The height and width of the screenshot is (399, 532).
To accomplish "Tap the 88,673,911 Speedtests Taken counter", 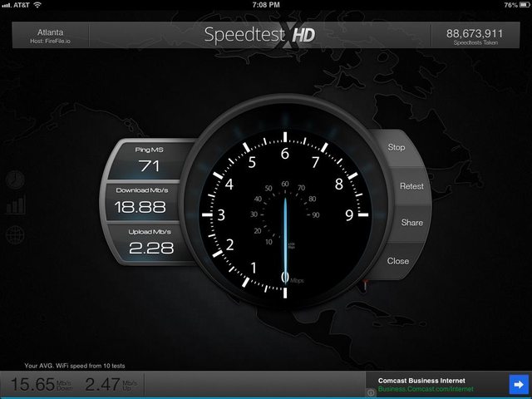I will (475, 36).
